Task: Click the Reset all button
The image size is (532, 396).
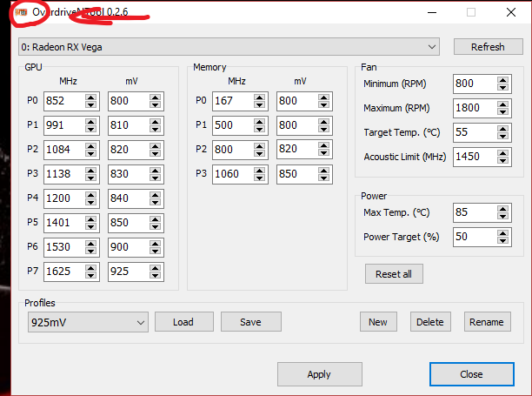Action: click(394, 274)
